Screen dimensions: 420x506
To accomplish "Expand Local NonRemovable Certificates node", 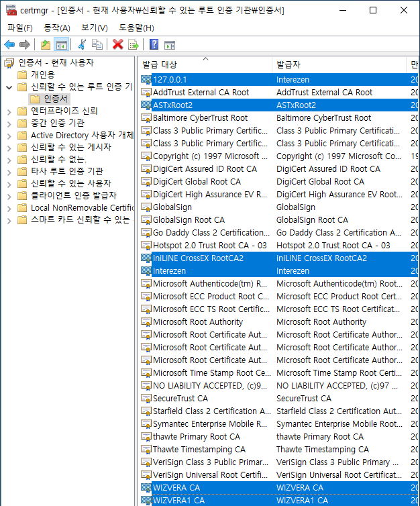I will 9,209.
